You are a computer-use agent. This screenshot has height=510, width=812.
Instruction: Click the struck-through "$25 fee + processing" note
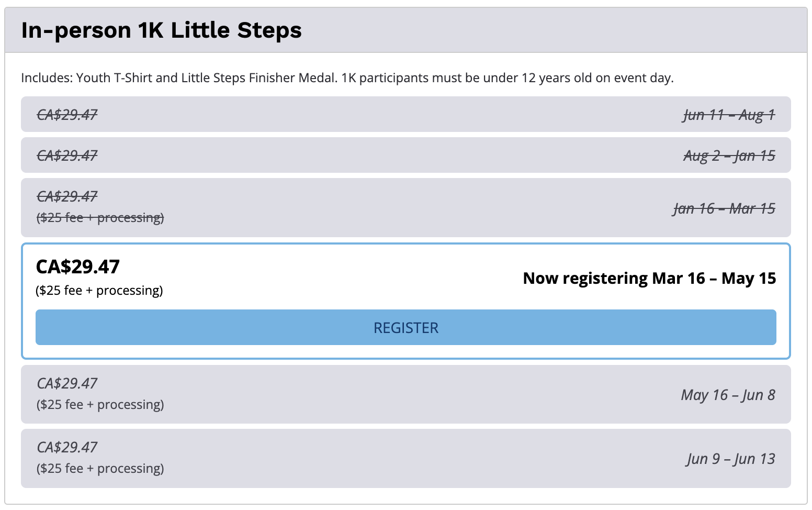tap(100, 217)
